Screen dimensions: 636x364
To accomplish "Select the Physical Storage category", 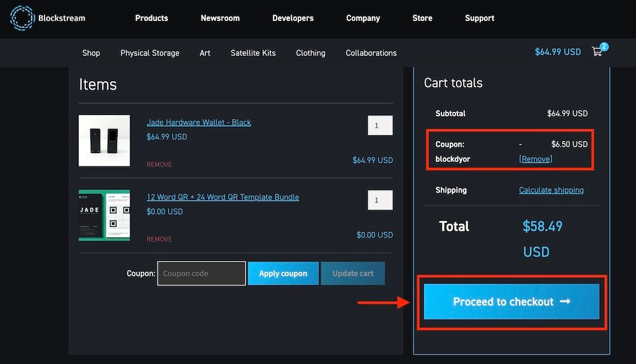I will (149, 53).
